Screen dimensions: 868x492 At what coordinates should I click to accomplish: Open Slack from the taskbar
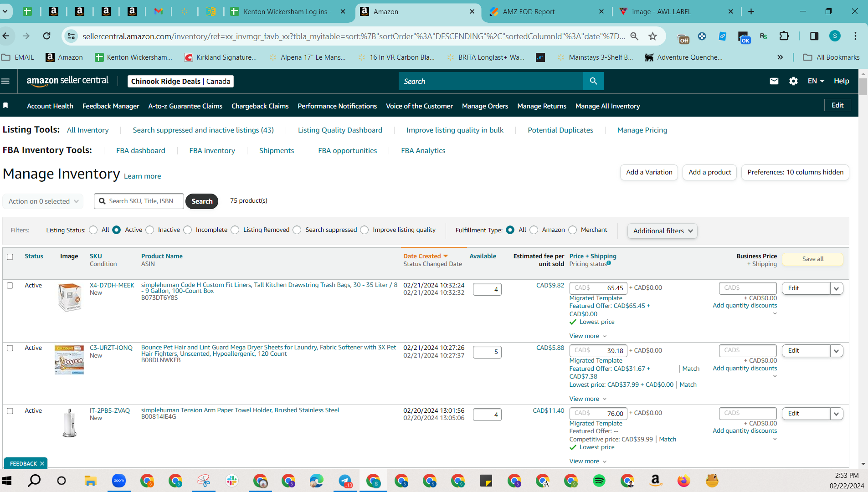(232, 481)
